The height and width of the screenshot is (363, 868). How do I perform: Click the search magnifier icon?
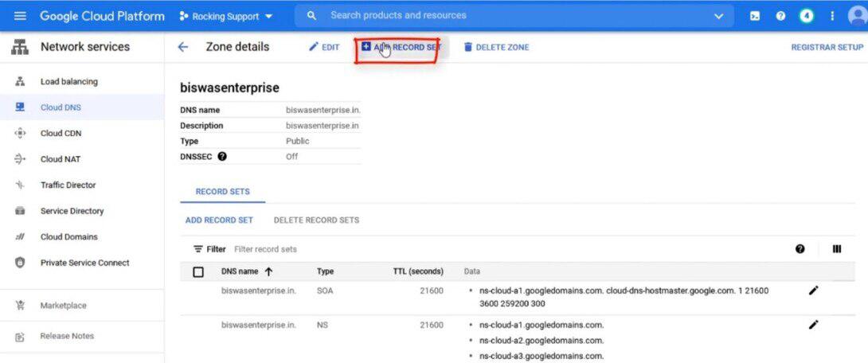pos(311,16)
